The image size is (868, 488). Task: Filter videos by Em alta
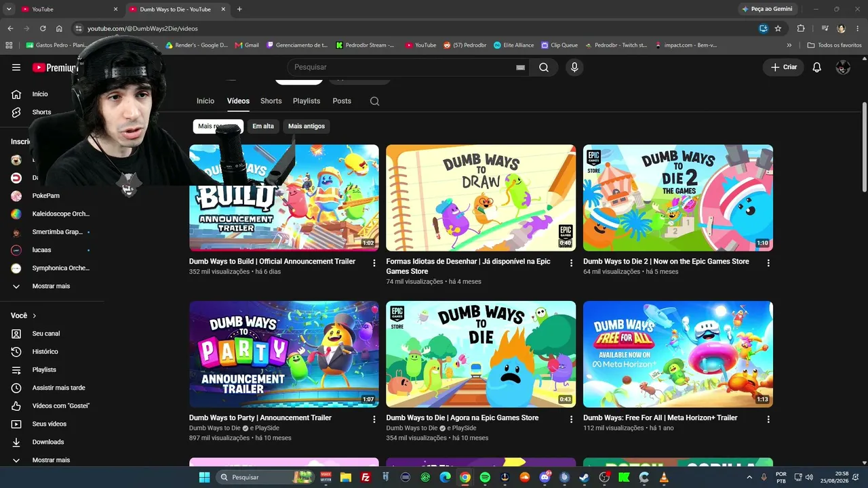(263, 126)
